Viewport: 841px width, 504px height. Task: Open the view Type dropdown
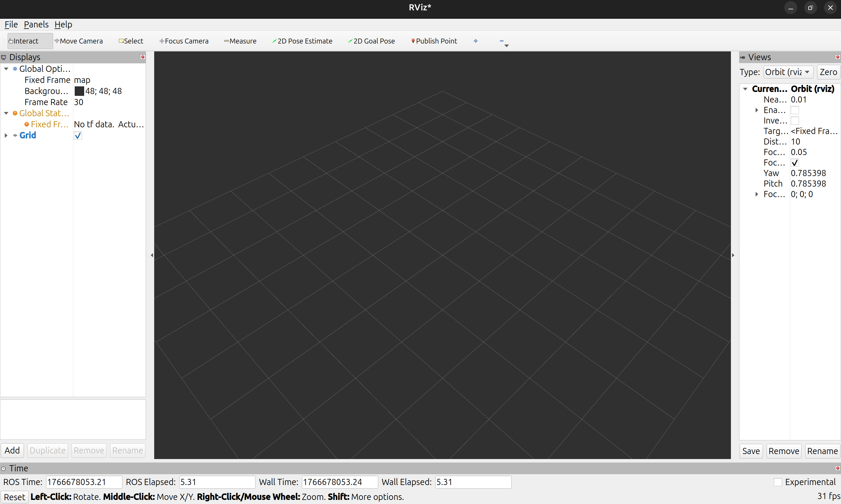tap(788, 72)
